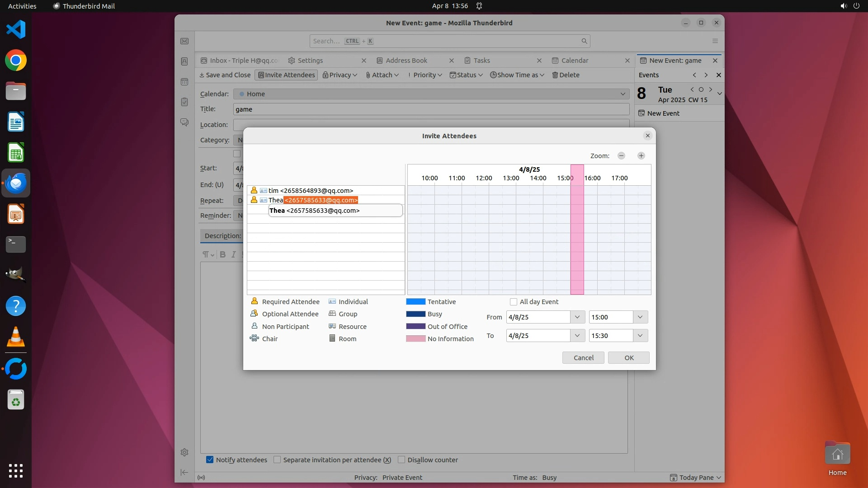Open the To date picker dropdown
Screen dimensions: 868x488
coord(577,336)
